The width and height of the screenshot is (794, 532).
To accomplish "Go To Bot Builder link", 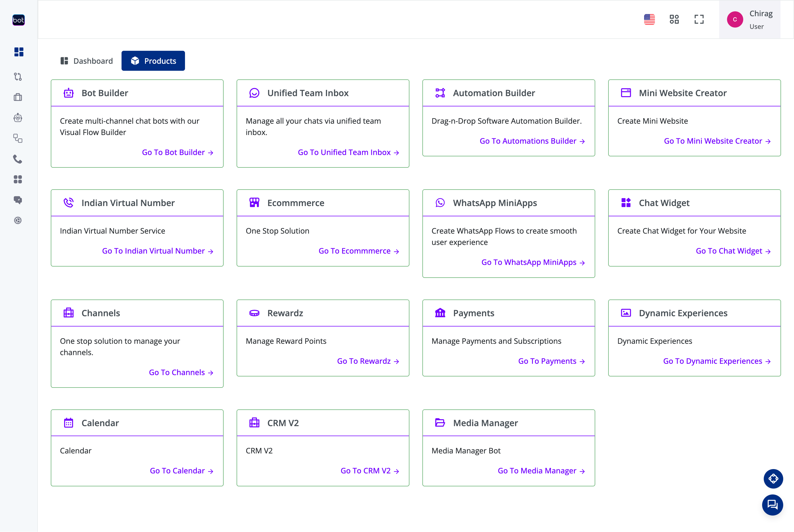I will pos(177,152).
